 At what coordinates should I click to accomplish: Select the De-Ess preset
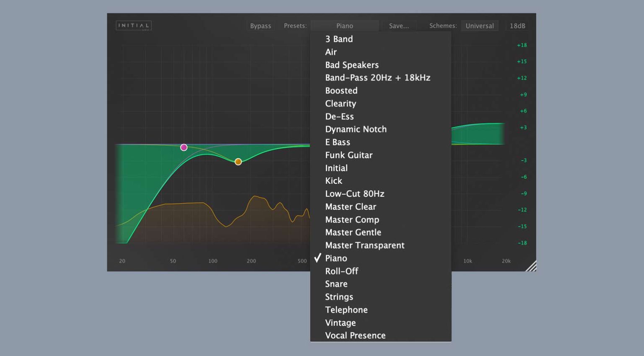339,116
